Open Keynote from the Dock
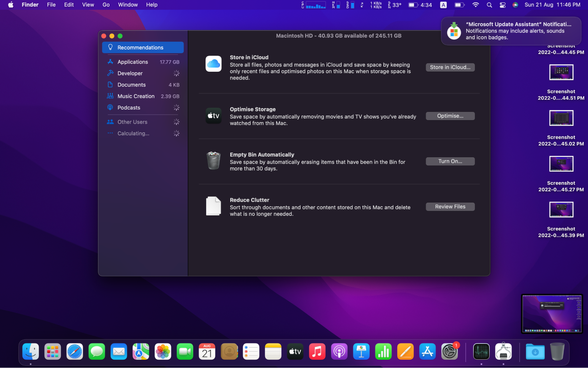588x368 pixels. pyautogui.click(x=361, y=351)
